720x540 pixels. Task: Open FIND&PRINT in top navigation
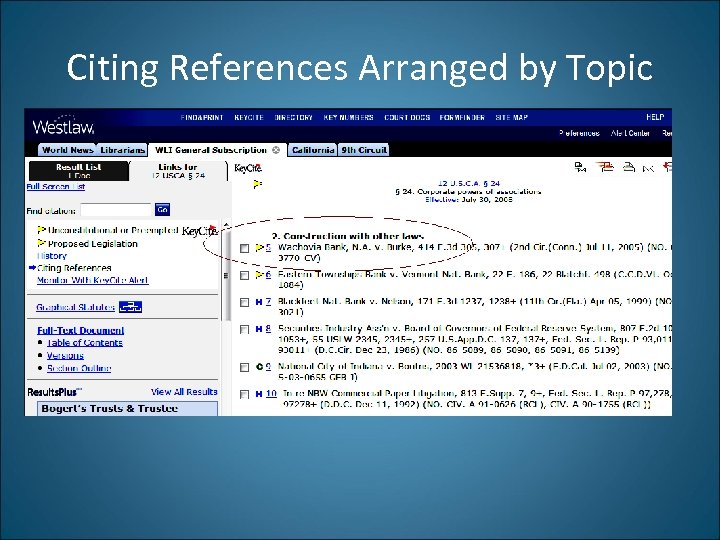tap(202, 118)
